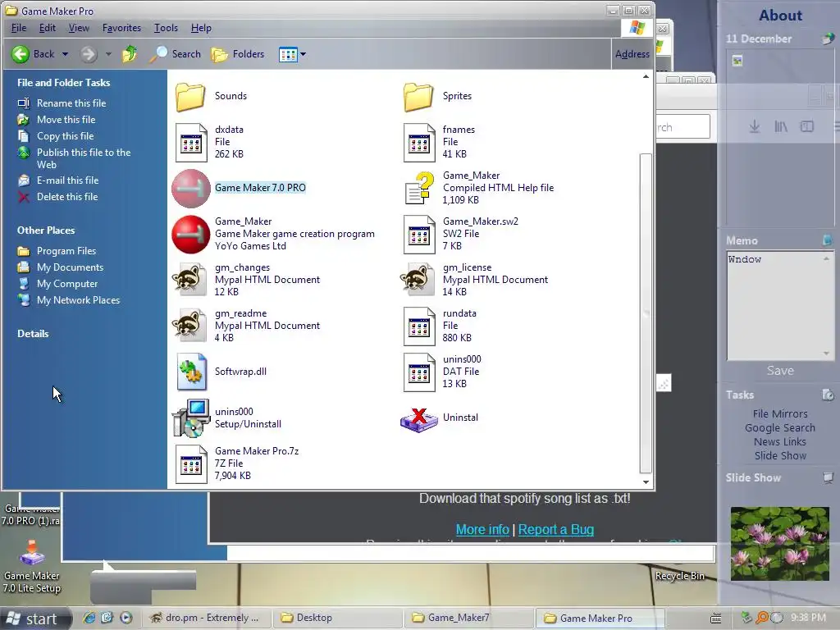
Task: Click Save under the Memo box
Action: click(x=780, y=371)
